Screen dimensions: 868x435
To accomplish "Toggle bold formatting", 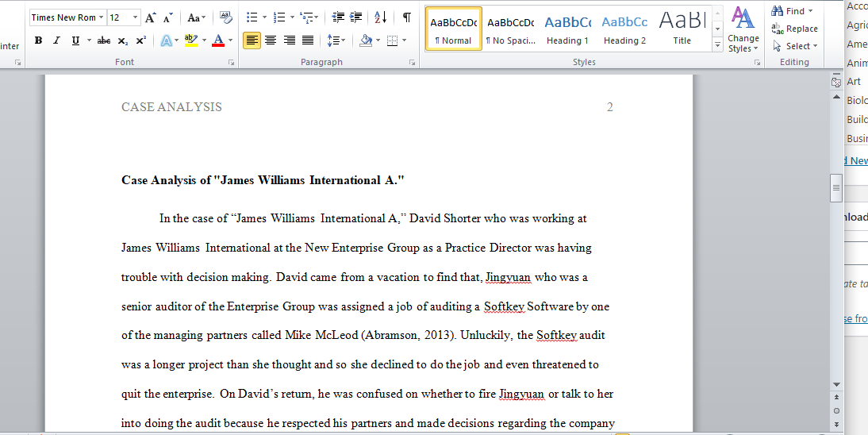I will (x=38, y=40).
